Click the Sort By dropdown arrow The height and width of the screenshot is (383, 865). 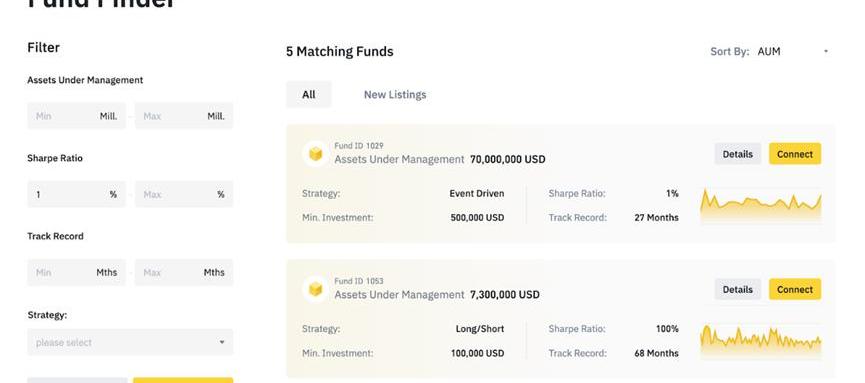[x=826, y=51]
